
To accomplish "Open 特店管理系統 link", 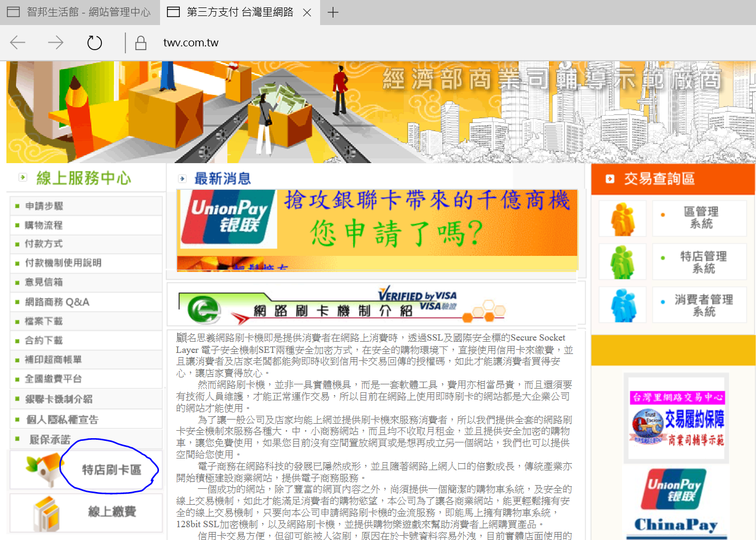I will coord(703,262).
